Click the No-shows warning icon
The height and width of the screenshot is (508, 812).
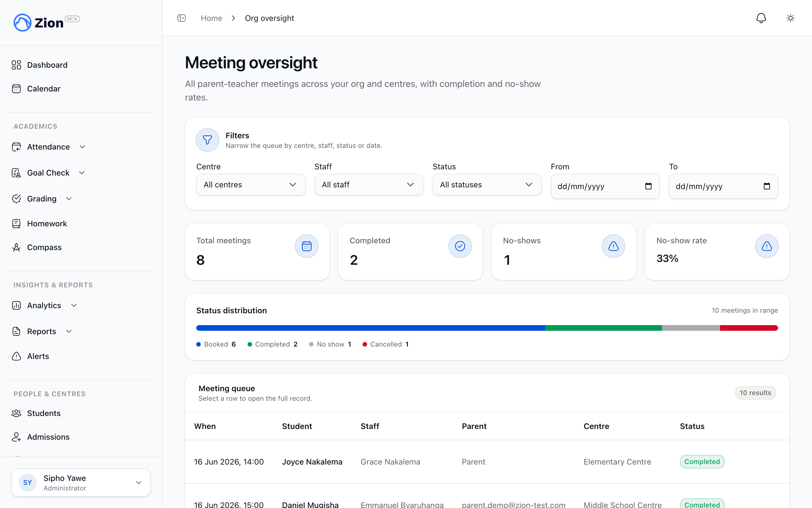(x=613, y=246)
